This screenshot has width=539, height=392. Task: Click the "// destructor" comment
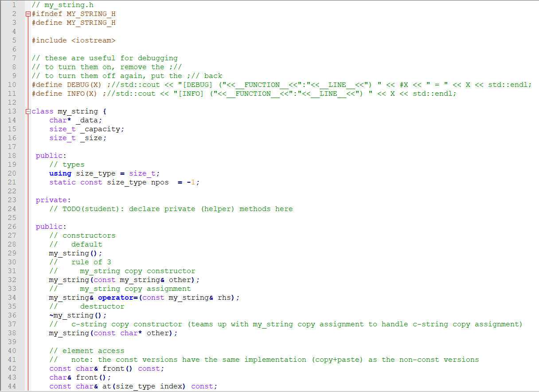tap(87, 306)
